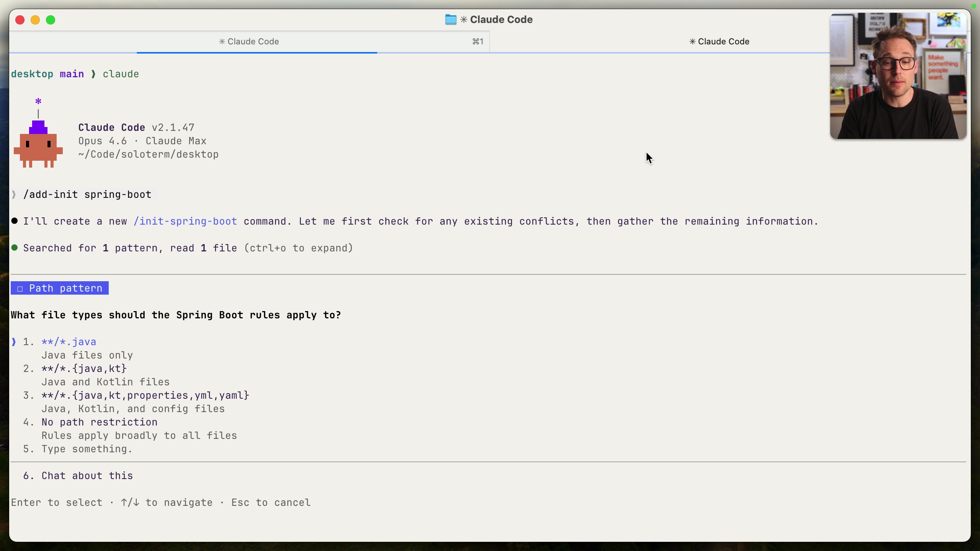Switch to the second Claude Code tab
This screenshot has width=980, height=551.
pyautogui.click(x=719, y=41)
